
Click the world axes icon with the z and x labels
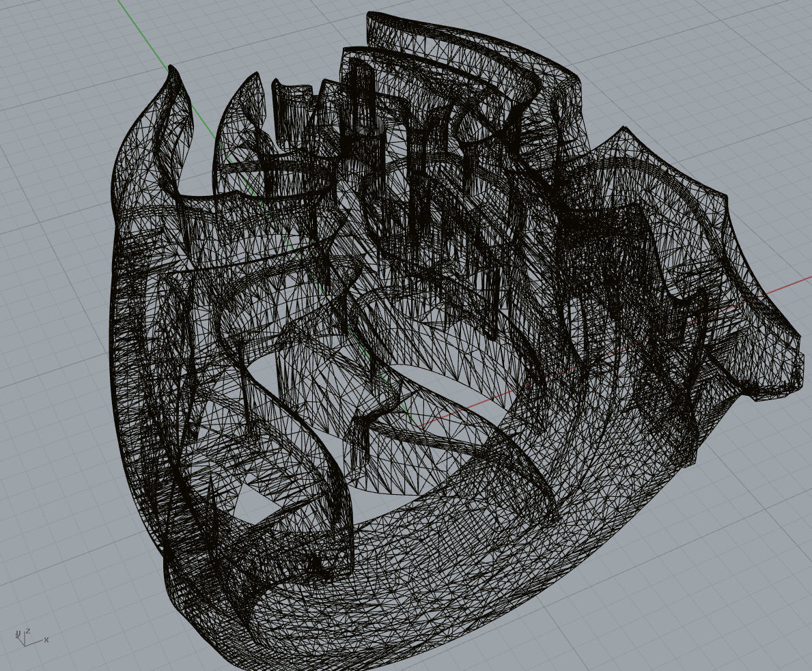[31, 637]
